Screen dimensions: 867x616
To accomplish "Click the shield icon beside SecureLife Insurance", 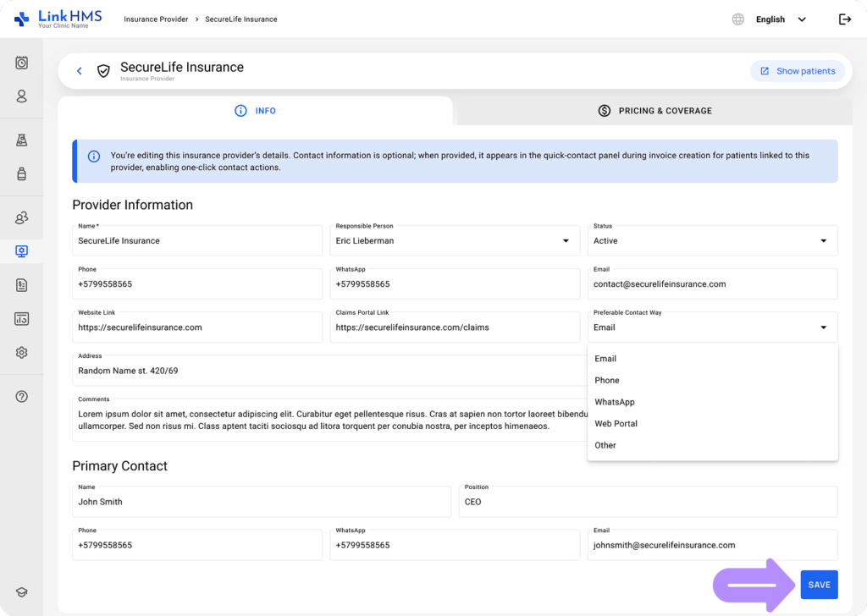I will click(x=103, y=71).
